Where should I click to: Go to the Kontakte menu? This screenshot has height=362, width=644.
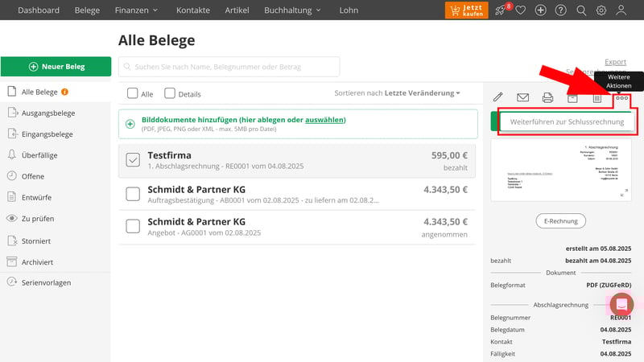pos(193,10)
